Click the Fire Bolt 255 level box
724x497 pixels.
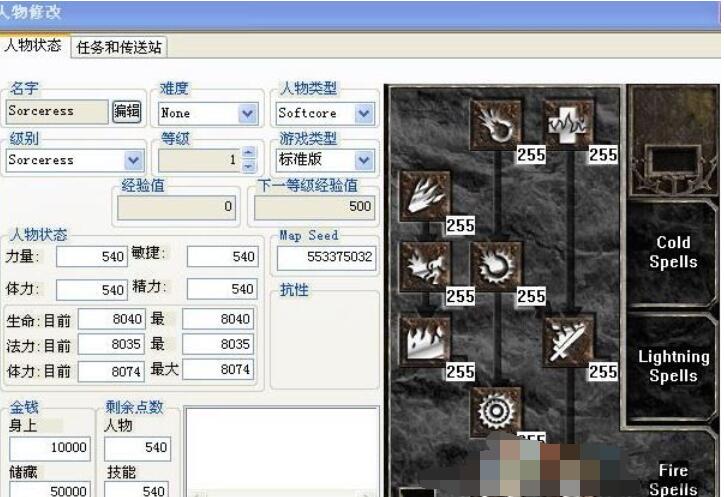(531, 155)
